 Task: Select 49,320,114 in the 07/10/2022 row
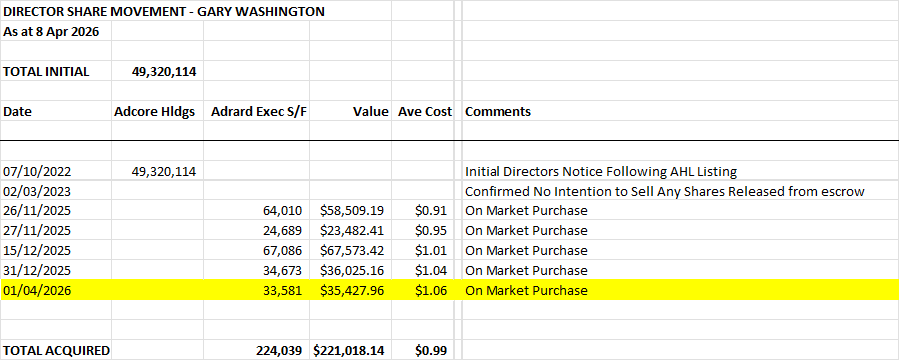tap(164, 171)
